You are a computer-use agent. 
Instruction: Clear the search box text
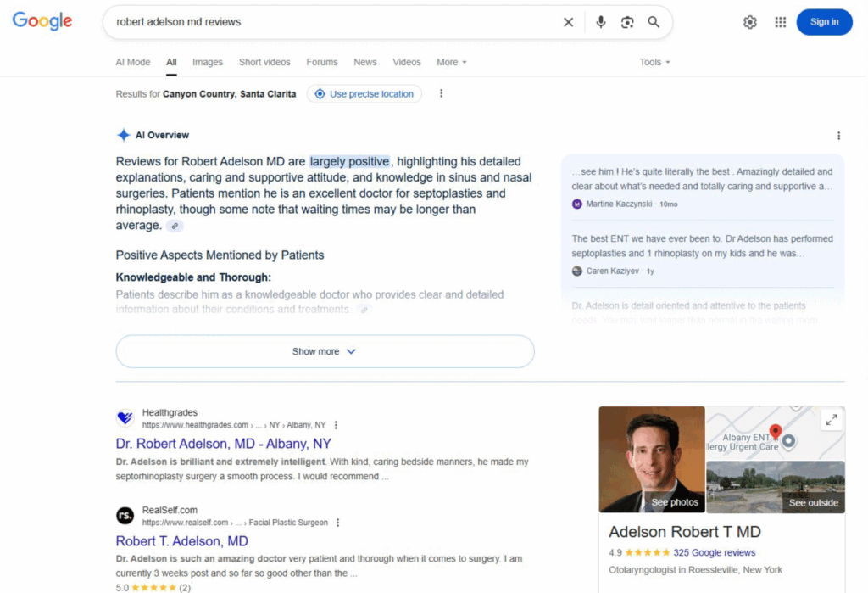[x=568, y=22]
